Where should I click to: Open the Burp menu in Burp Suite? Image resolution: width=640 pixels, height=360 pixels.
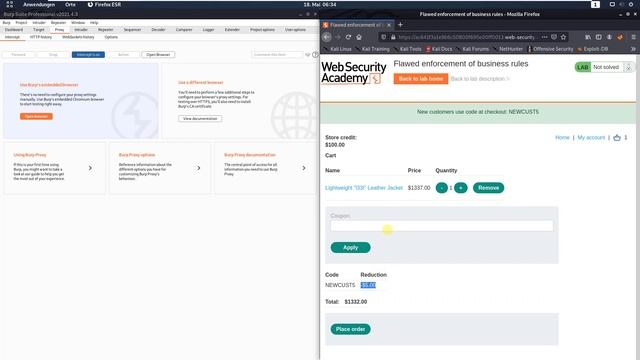pos(6,23)
